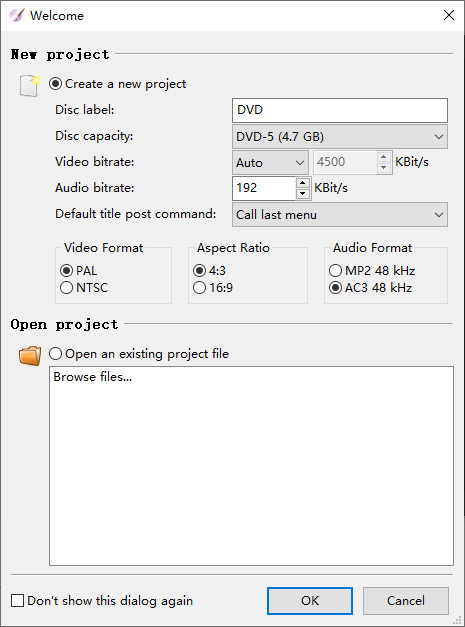
Task: Select Open an existing project file
Action: coord(139,354)
